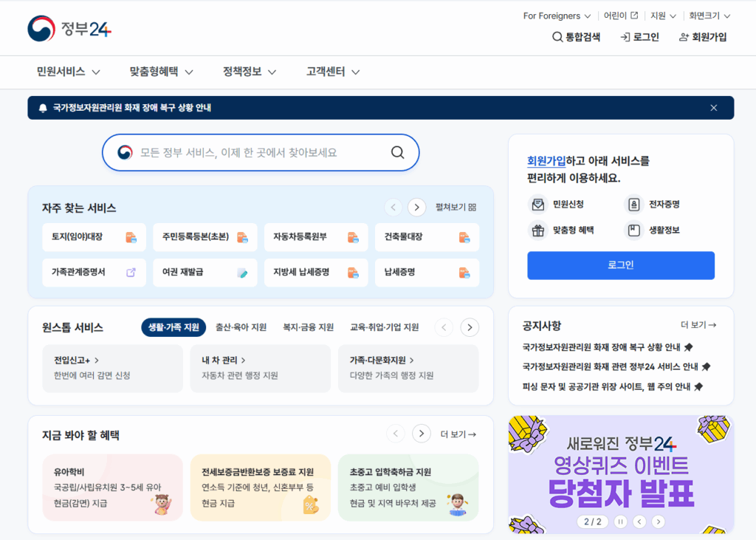
Task: Click the 정부24 logo
Action: [x=69, y=29]
